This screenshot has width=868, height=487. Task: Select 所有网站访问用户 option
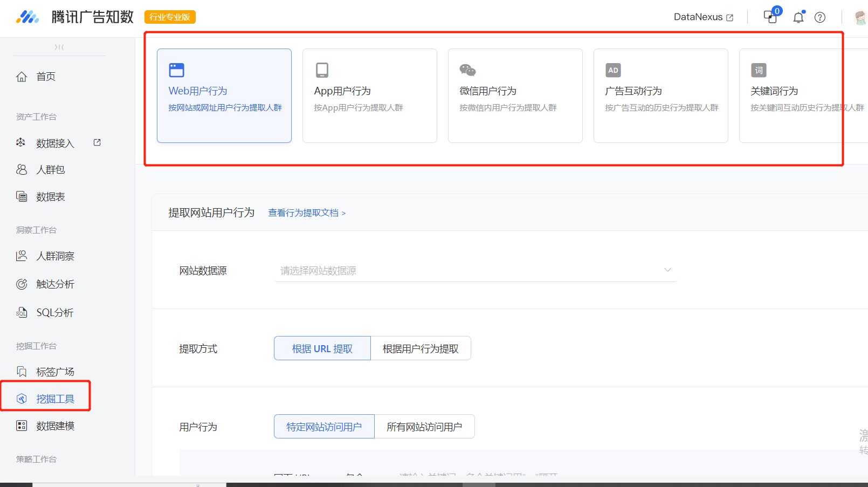point(424,427)
